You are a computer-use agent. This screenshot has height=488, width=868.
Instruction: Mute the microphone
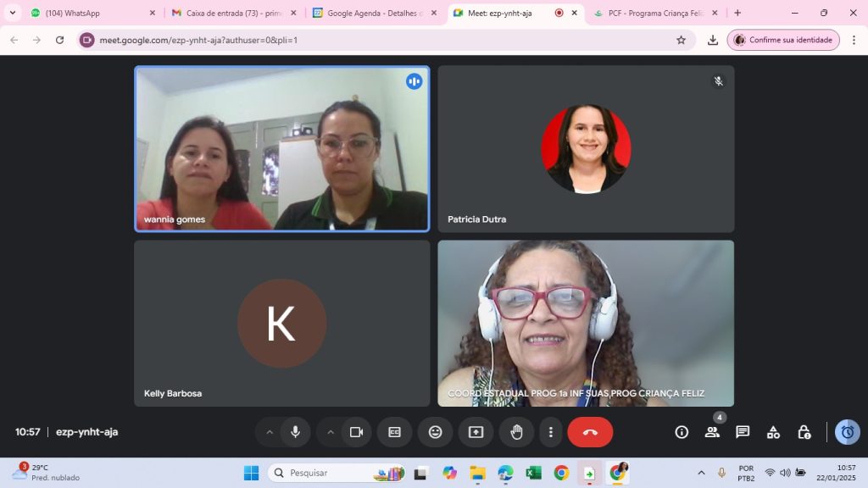tap(295, 432)
